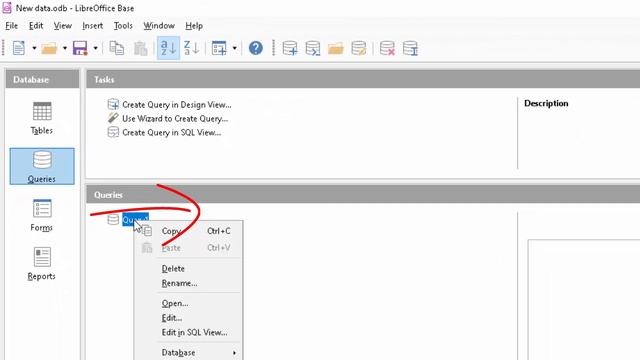
Task: Click Open Database Object toolbar icon
Action: pos(336,48)
